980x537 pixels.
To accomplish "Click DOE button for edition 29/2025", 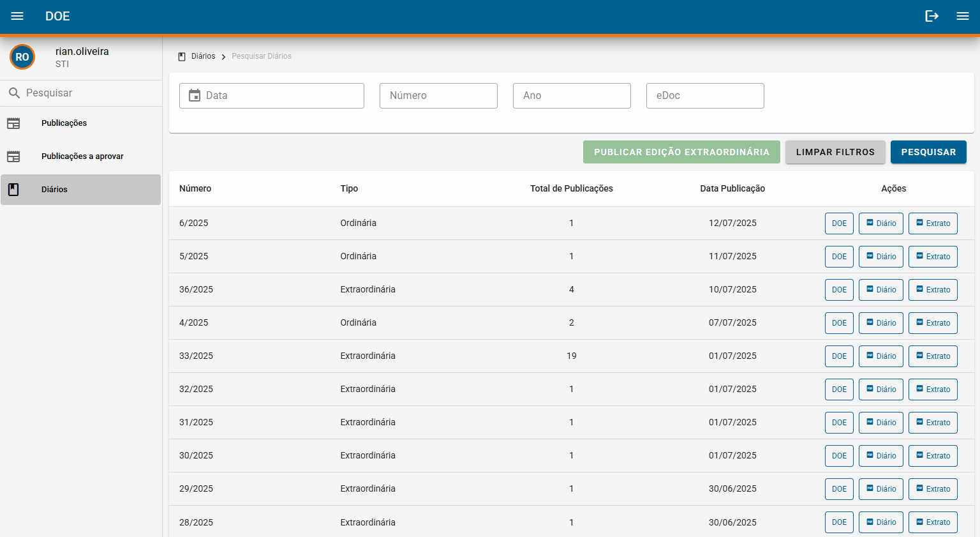I will point(839,489).
